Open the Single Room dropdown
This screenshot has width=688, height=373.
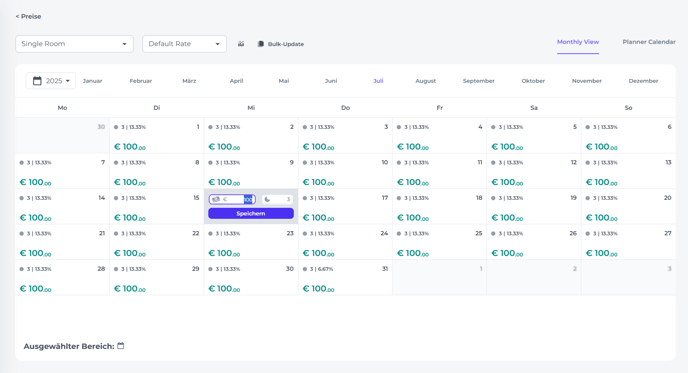pos(75,44)
